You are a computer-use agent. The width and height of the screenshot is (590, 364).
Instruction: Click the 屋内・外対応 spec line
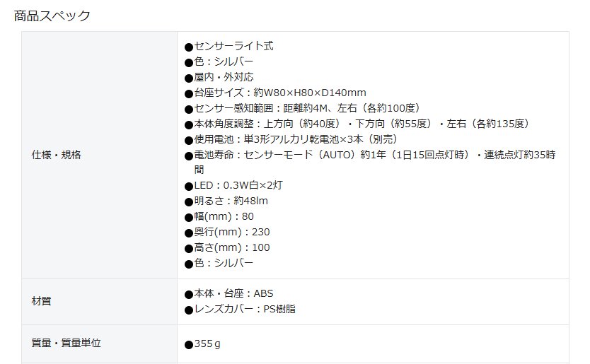coord(219,77)
